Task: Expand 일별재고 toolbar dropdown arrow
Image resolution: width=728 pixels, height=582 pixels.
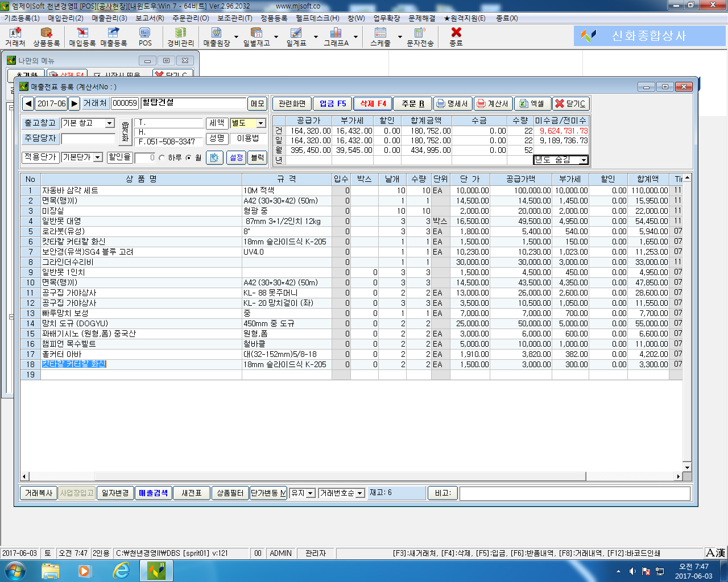Action: [276, 37]
